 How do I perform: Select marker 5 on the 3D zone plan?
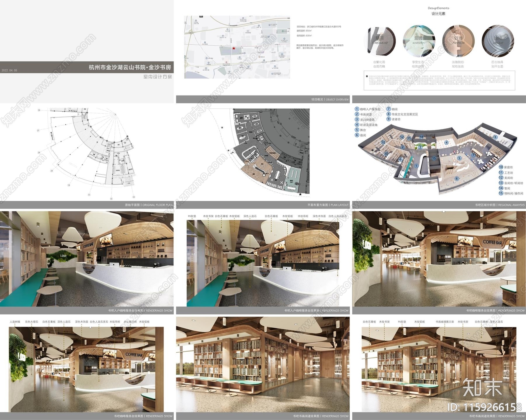pos(459,158)
